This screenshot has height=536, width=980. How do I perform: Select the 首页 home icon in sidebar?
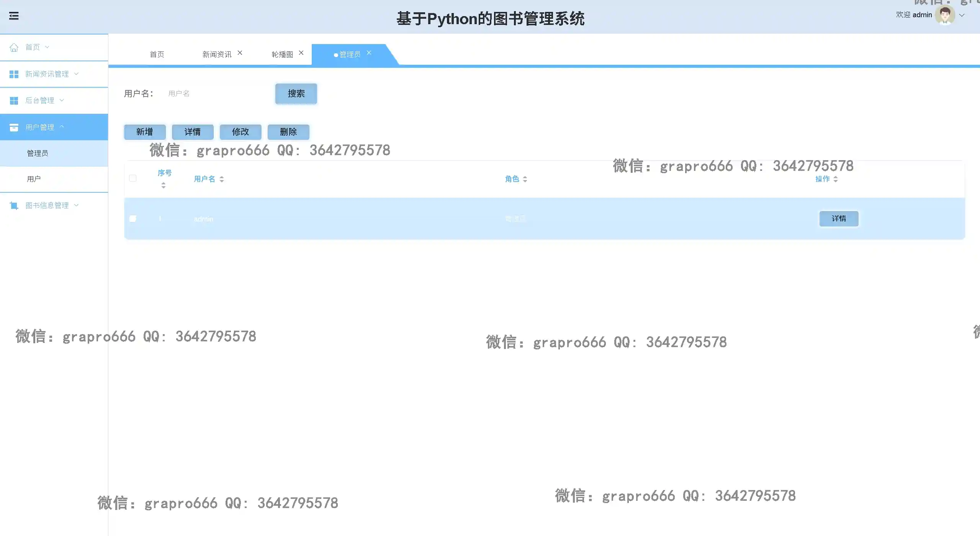coord(14,47)
